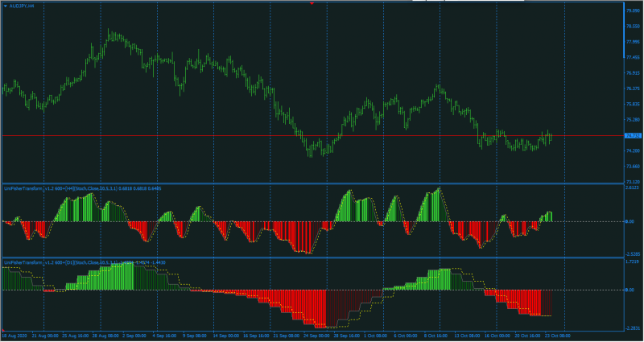Viewport: 644px width, 342px height.
Task: Click the 76.375 level on price axis
Action: click(633, 89)
